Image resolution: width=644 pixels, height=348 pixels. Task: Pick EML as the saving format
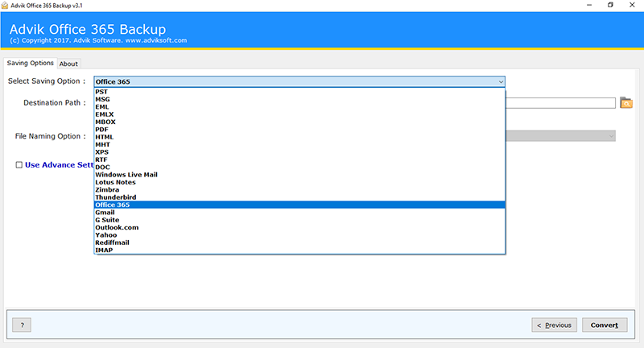(x=299, y=107)
